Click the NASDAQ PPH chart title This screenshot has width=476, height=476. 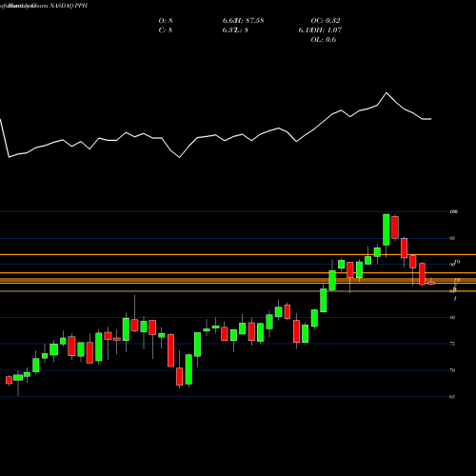(68, 6)
